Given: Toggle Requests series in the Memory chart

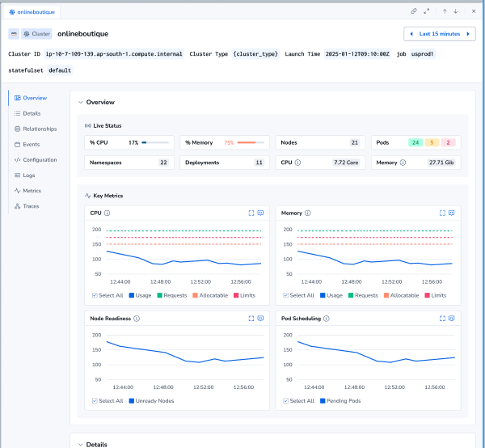Looking at the screenshot, I should tap(363, 295).
